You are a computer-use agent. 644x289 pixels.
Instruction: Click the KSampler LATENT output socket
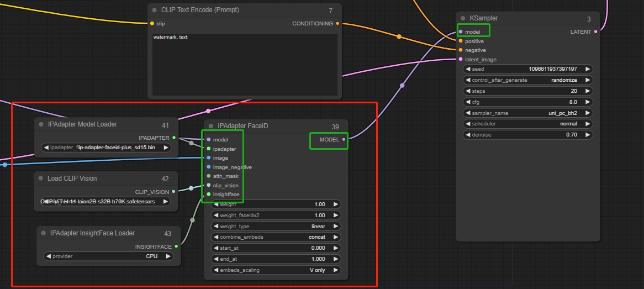click(595, 32)
